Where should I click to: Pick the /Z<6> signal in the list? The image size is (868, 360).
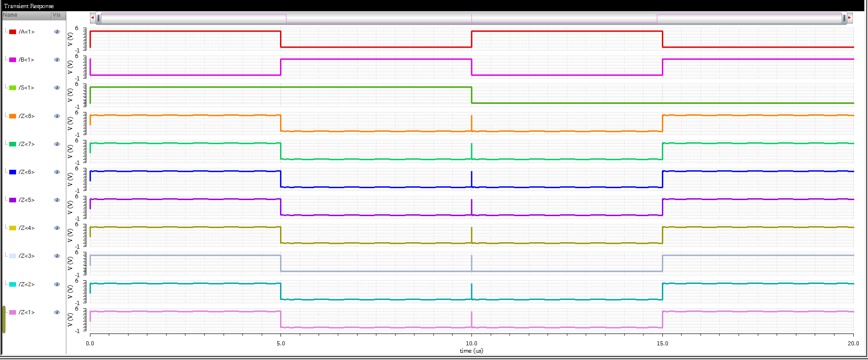(27, 172)
